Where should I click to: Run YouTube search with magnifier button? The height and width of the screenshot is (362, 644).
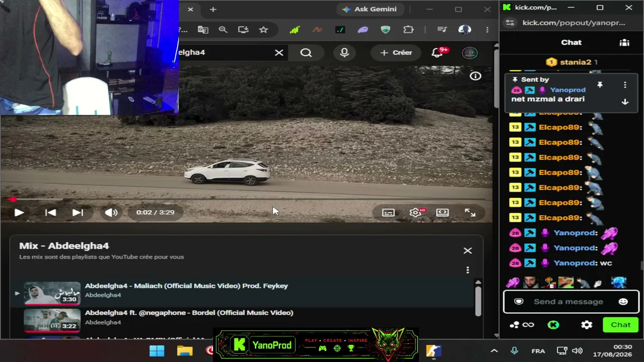(306, 52)
